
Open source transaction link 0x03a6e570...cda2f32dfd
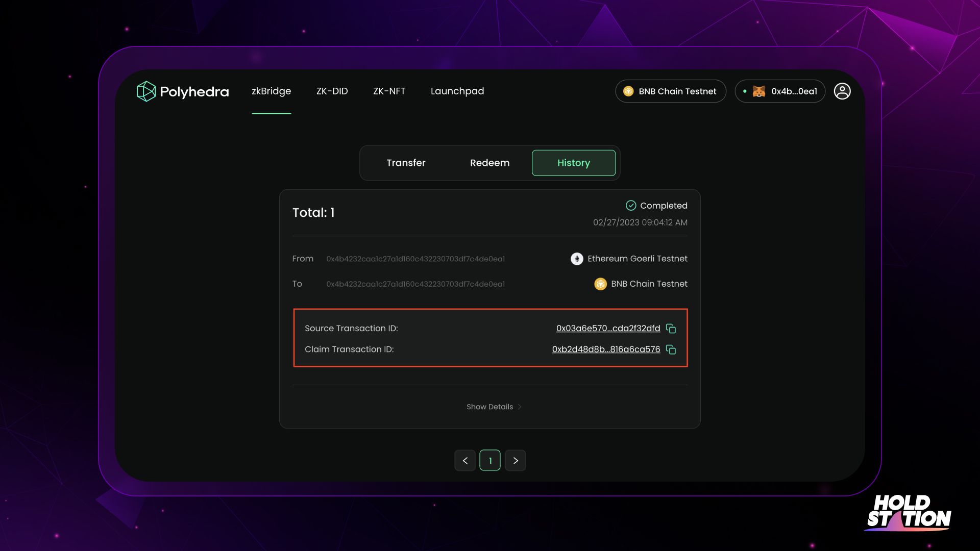pyautogui.click(x=608, y=329)
